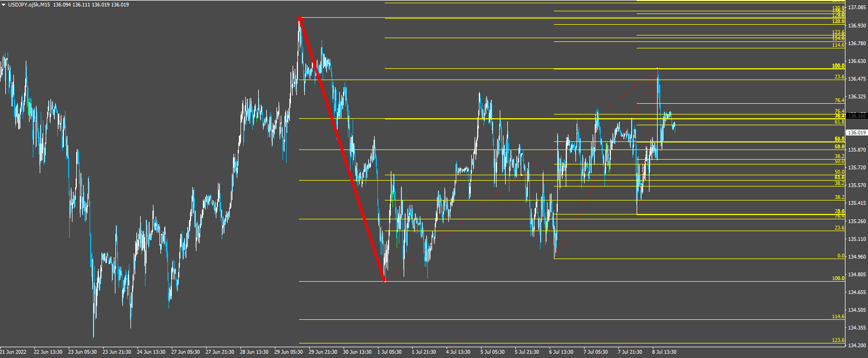Screen dimensions: 868x358
Task: Click the 1 Jul 05:30 time label
Action: [x=390, y=352]
